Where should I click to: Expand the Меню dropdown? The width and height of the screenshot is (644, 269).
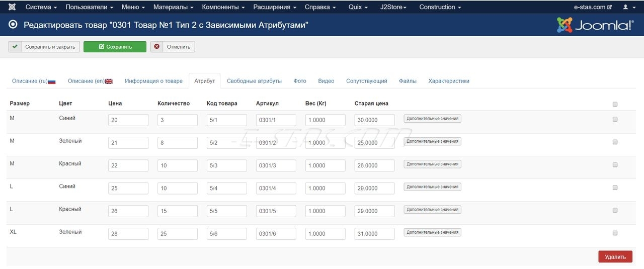click(133, 7)
